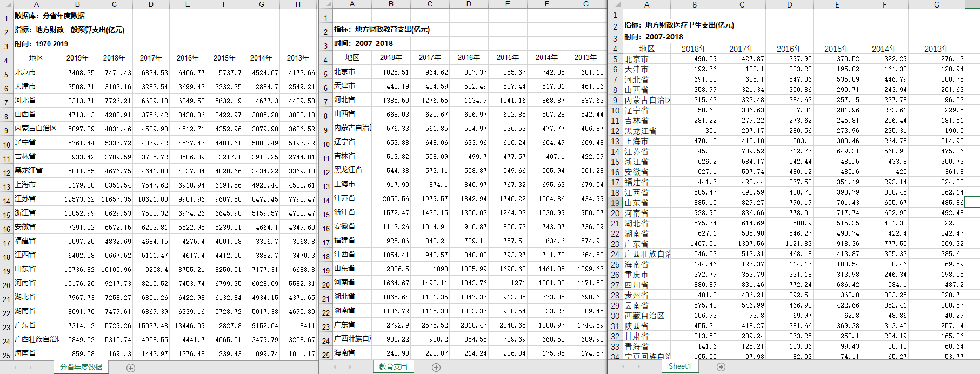
Task: Click the previous-sheet arrow in the 分省年度数据 window
Action: (x=15, y=368)
